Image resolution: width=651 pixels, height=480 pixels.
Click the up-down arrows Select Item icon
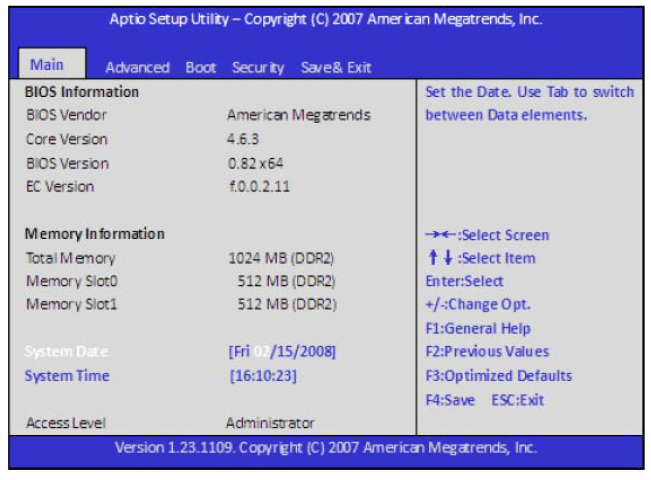(440, 257)
